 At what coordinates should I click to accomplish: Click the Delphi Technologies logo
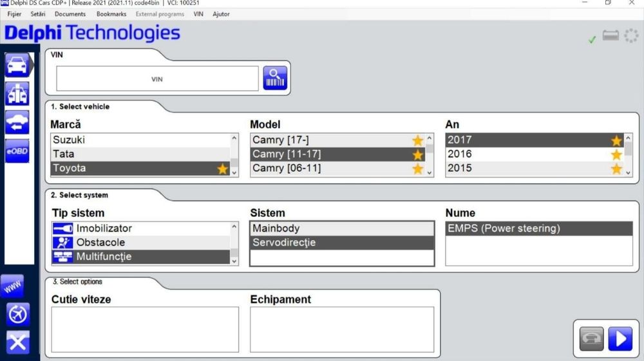coord(92,33)
